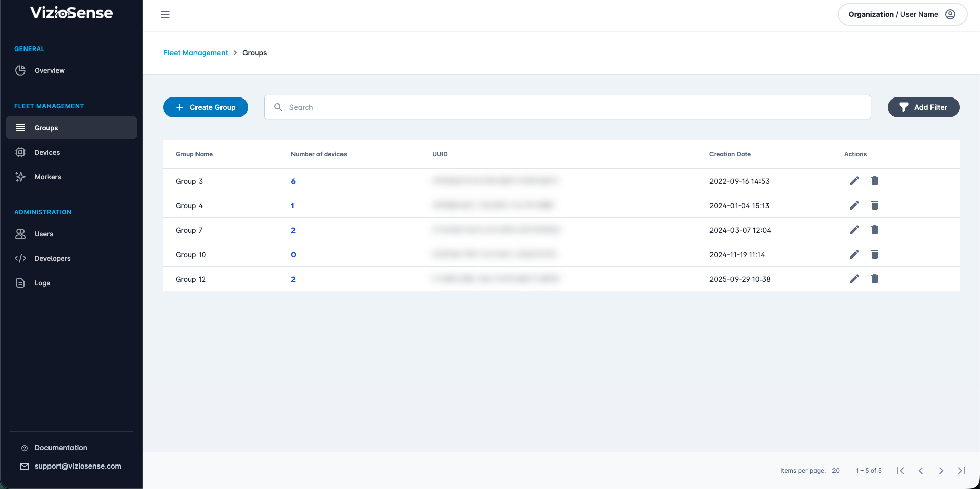Image resolution: width=980 pixels, height=489 pixels.
Task: Follow Fleet Management breadcrumb link
Action: click(195, 53)
